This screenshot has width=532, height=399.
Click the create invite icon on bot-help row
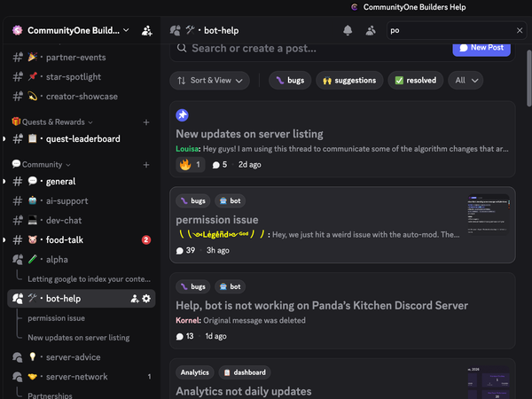tap(135, 299)
